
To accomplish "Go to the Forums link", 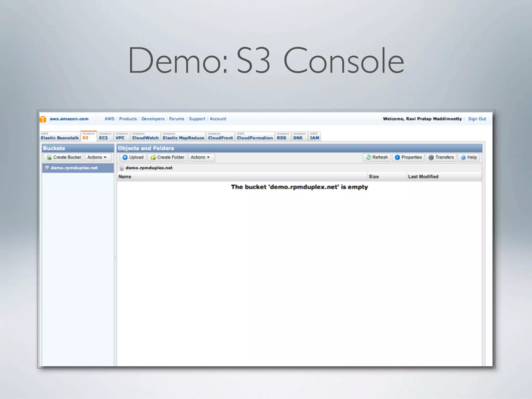I will pyautogui.click(x=177, y=119).
